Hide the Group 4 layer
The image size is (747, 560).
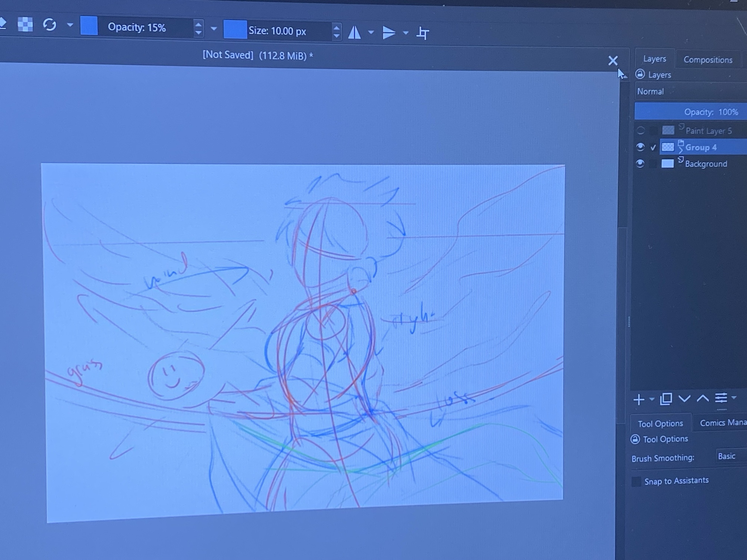[x=640, y=147]
